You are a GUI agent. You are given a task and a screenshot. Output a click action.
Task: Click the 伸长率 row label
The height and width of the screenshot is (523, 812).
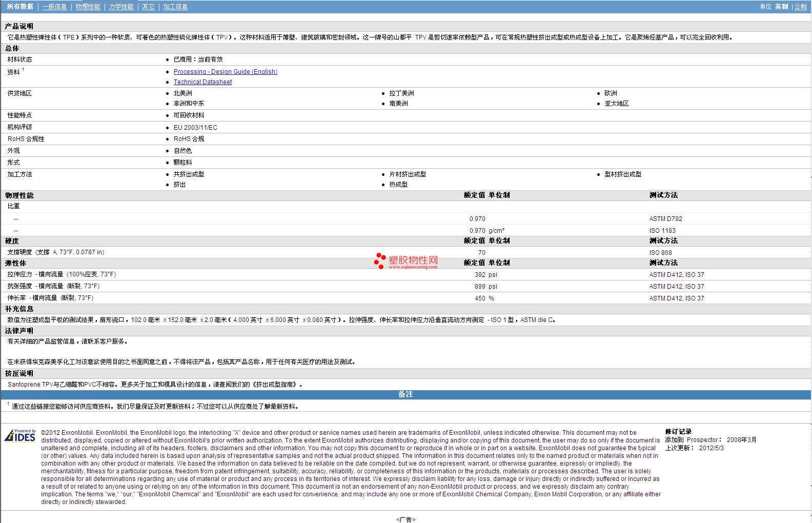pyautogui.click(x=50, y=298)
